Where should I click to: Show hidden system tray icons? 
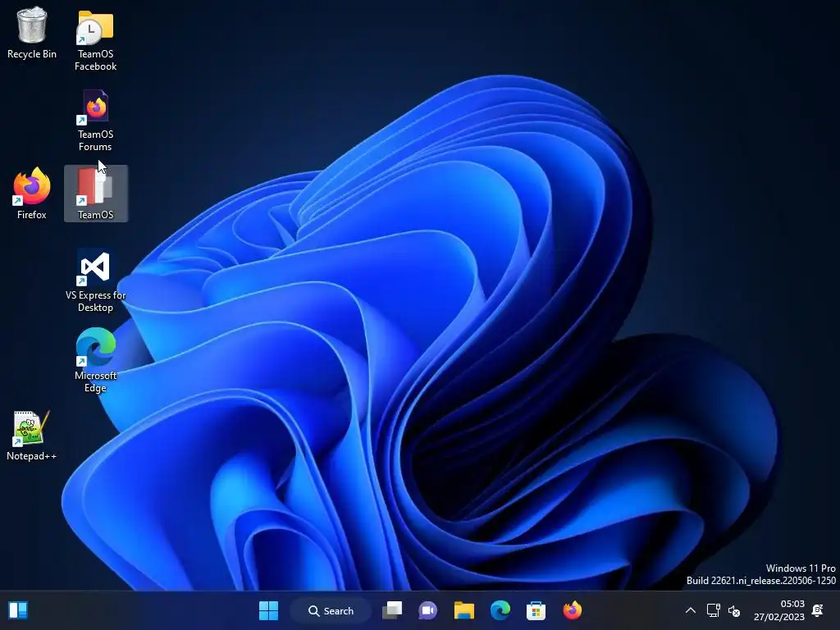691,610
